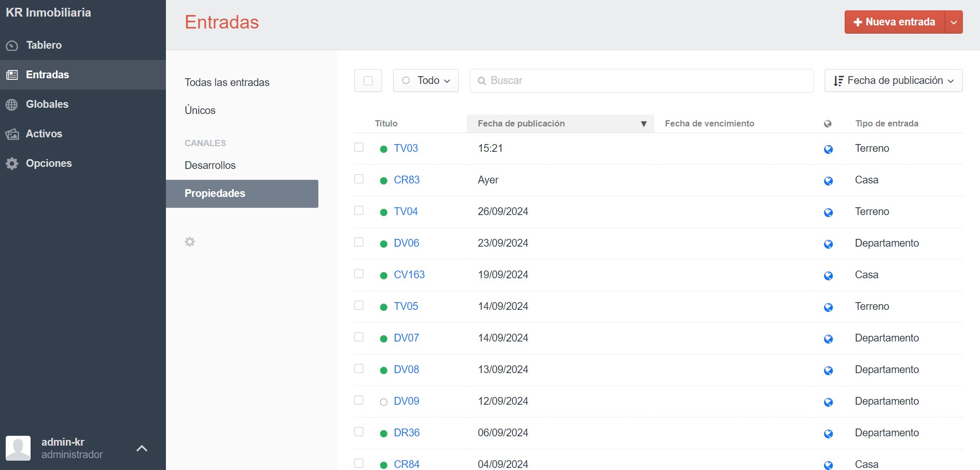Open the arrow menu beside Nueva entrada
The image size is (980, 470).
954,22
